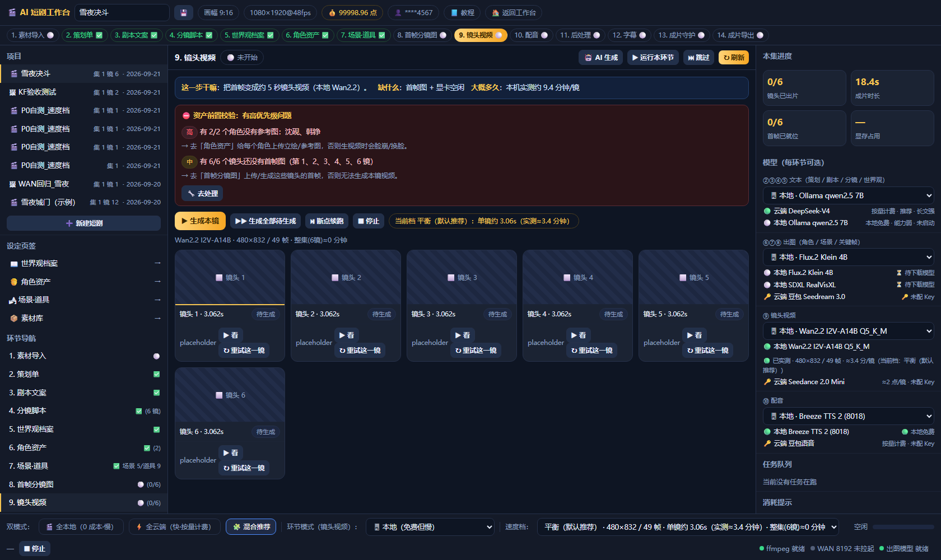Click the AI 生成 robot button
Viewport: 941px width, 560px height.
click(600, 57)
